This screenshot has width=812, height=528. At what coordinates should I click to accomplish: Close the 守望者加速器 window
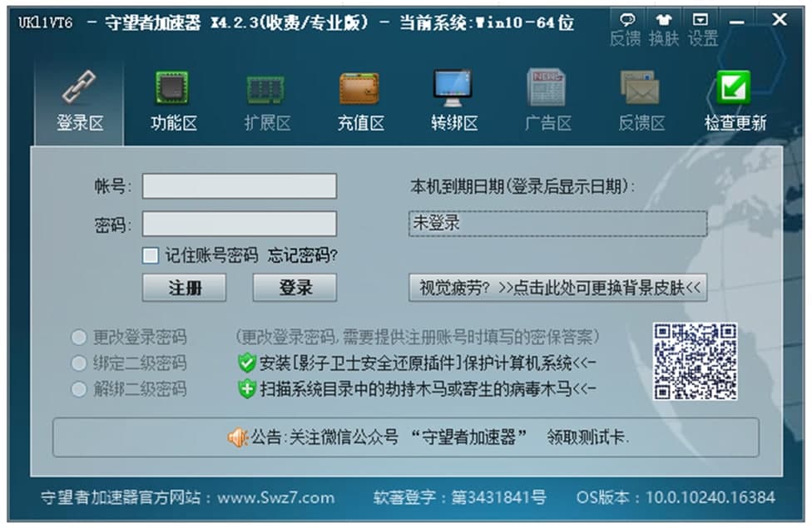tap(779, 20)
